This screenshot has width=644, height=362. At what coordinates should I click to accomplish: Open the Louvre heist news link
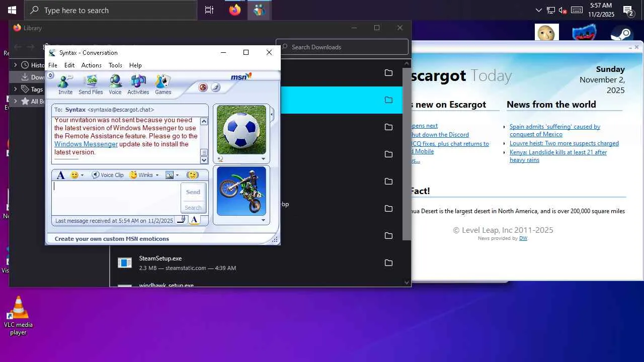[x=564, y=143]
